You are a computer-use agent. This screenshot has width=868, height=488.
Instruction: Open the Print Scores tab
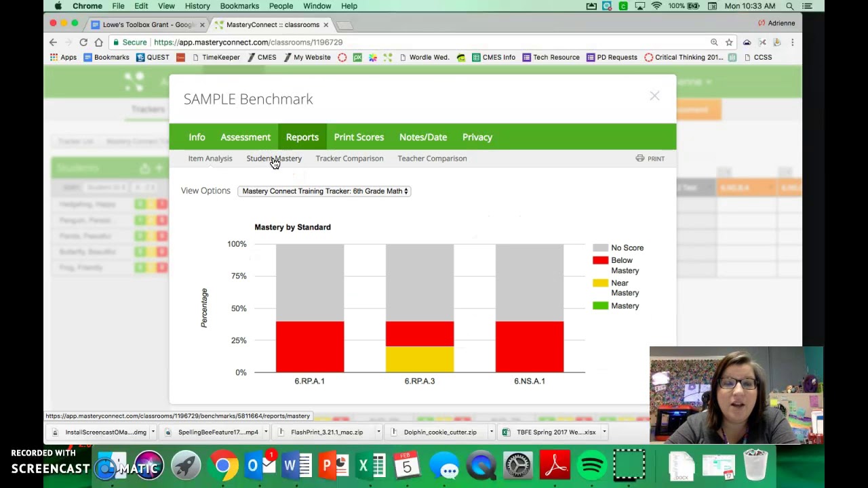(359, 137)
